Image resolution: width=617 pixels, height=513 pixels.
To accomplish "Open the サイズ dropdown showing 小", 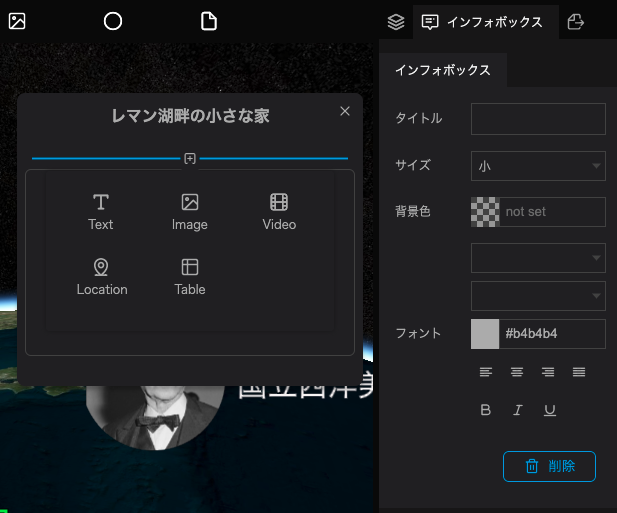I will [538, 166].
